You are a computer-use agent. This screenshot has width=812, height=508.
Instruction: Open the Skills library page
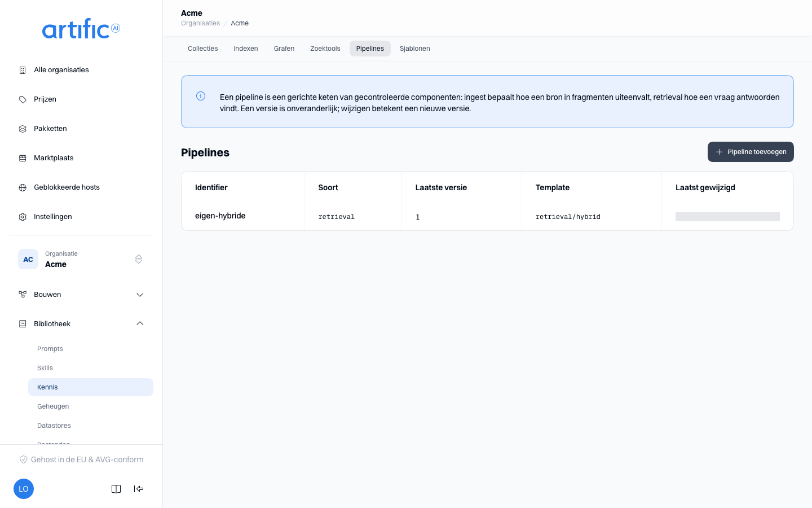click(91, 368)
